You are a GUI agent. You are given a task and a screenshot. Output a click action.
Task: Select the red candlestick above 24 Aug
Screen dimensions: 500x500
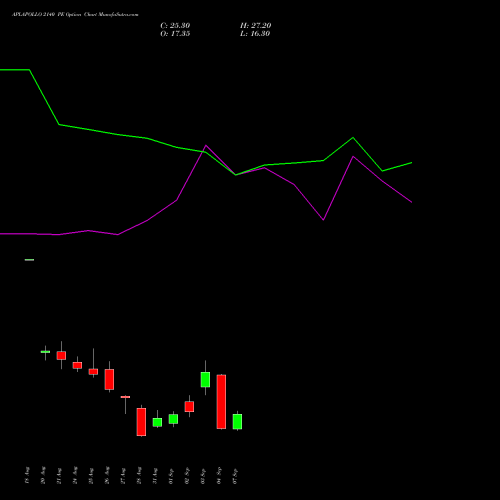click(x=77, y=365)
